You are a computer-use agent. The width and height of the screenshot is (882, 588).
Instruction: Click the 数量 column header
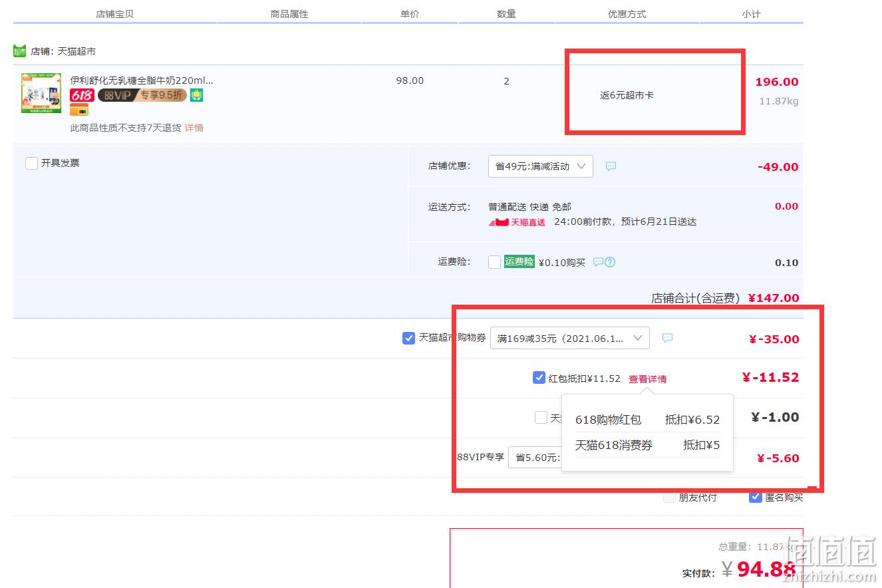pos(506,14)
